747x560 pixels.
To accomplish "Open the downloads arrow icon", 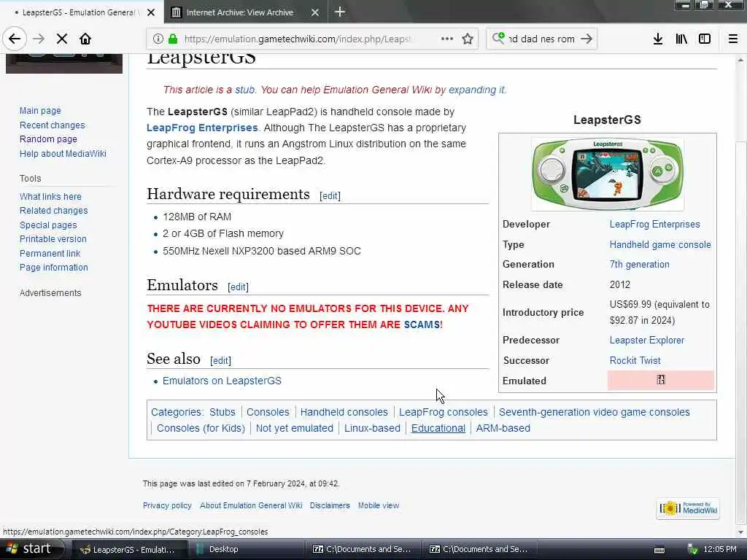I will tap(658, 39).
